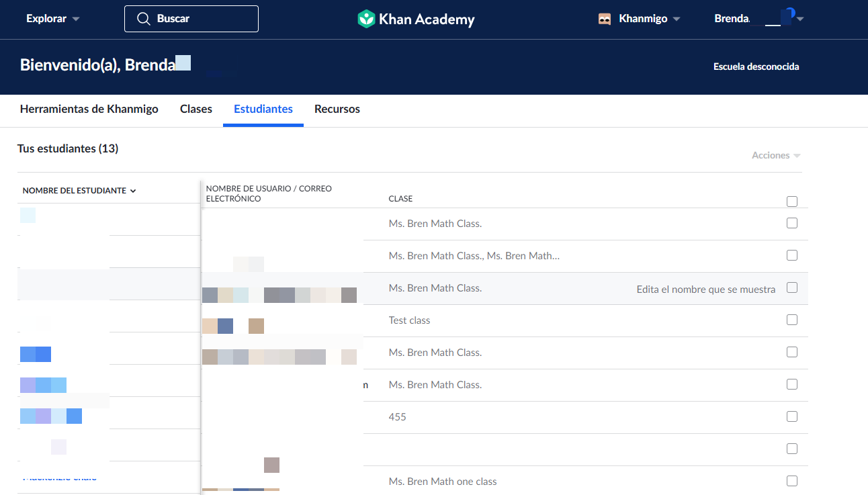Click the Khanmigo avatar icon
This screenshot has width=868, height=495.
coord(605,19)
